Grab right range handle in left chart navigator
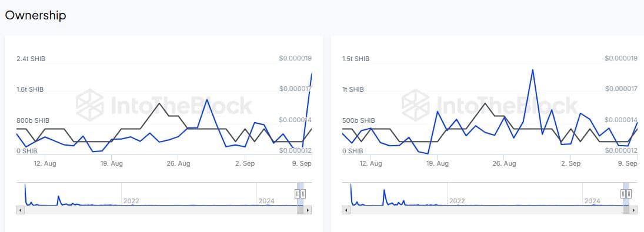644x232 pixels. (303, 193)
